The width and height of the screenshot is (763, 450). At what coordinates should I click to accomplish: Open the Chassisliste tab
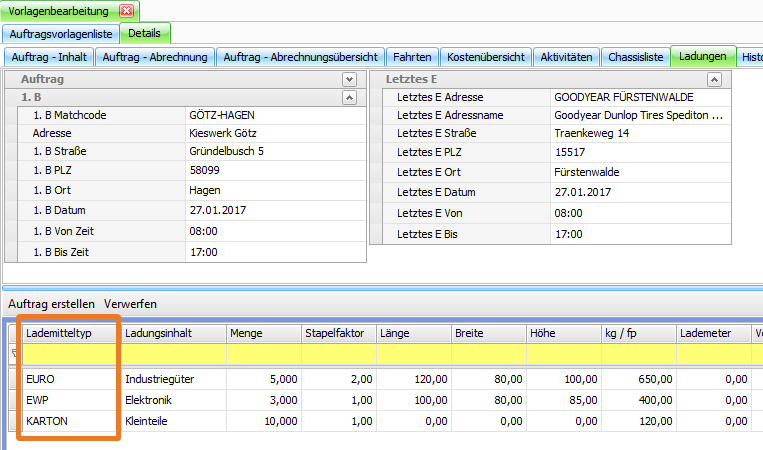point(635,57)
